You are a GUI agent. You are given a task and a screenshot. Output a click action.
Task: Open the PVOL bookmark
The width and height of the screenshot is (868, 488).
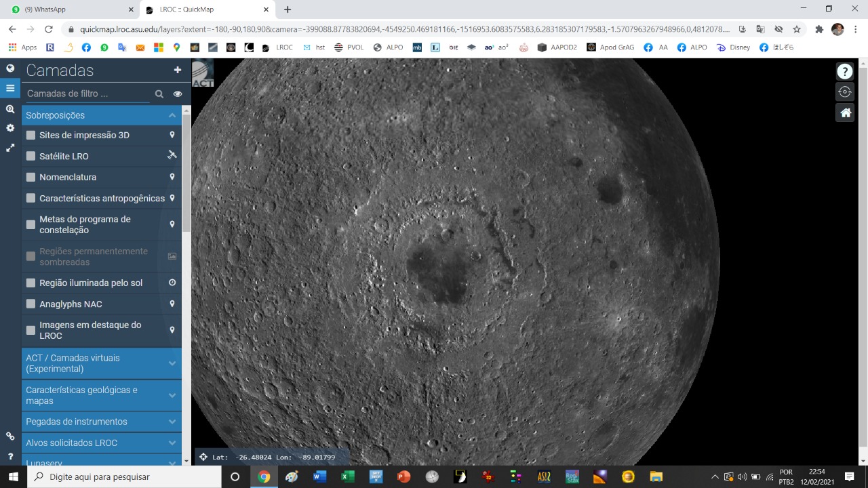click(x=349, y=47)
